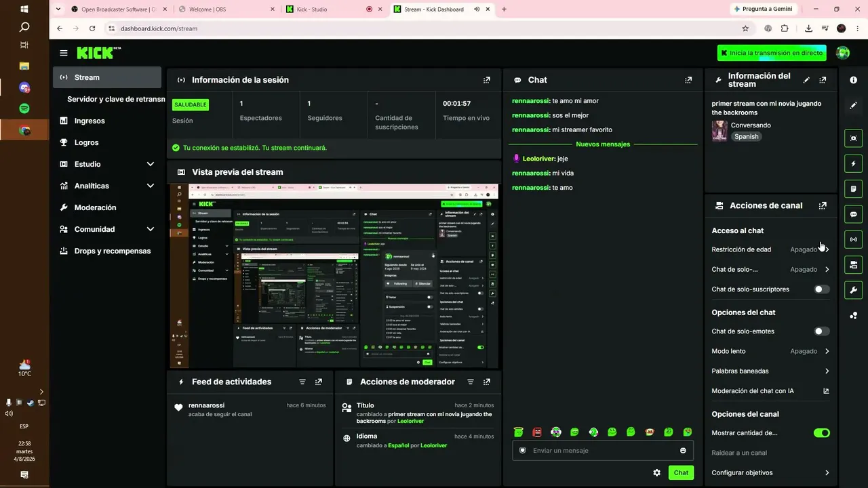
Task: Go to Ingresos in the sidebar
Action: click(107, 121)
